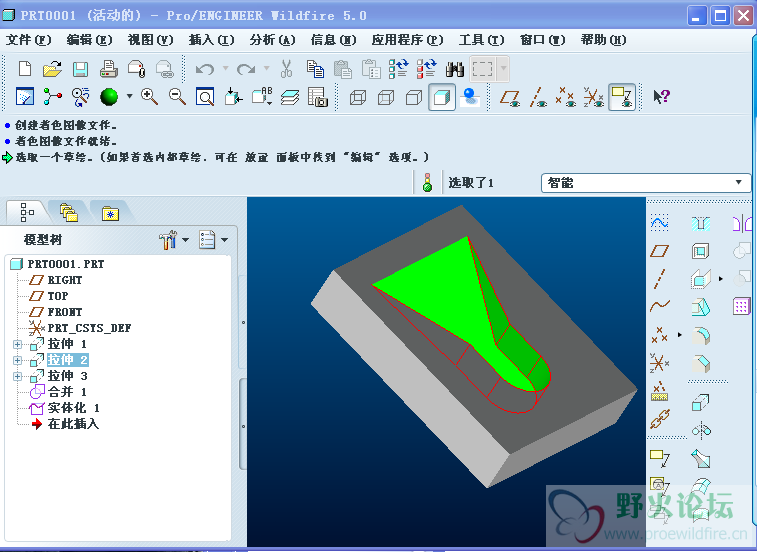Click the Zoom in magnifier
757x552 pixels.
coord(149,97)
